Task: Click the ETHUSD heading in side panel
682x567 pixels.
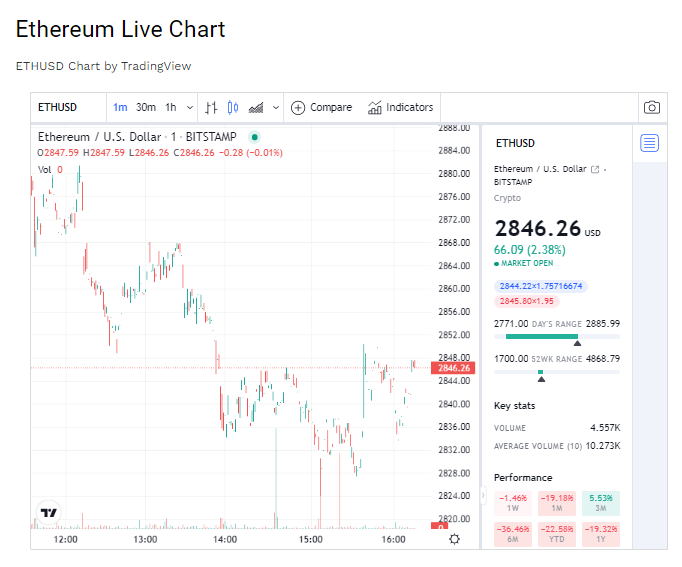Action: 515,143
